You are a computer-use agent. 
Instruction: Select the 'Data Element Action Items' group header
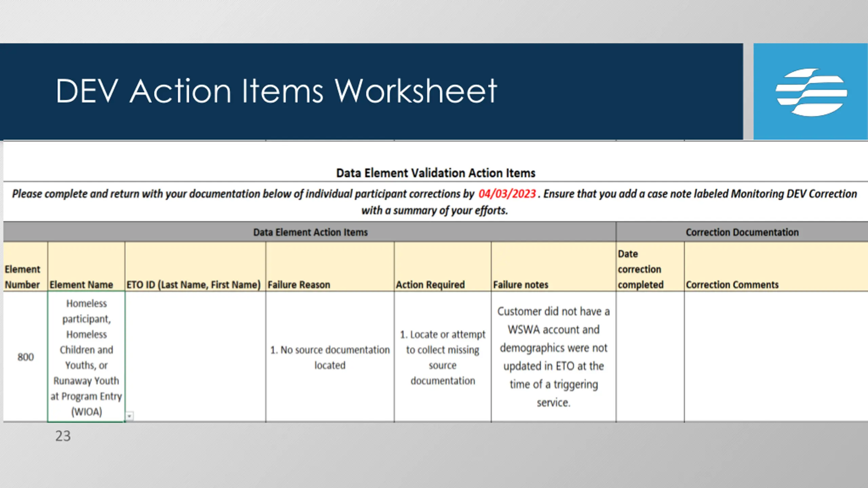[x=310, y=232]
